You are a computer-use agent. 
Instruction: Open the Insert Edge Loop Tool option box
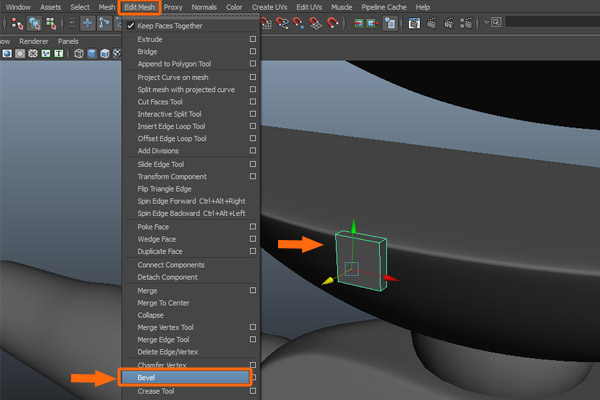click(x=252, y=126)
